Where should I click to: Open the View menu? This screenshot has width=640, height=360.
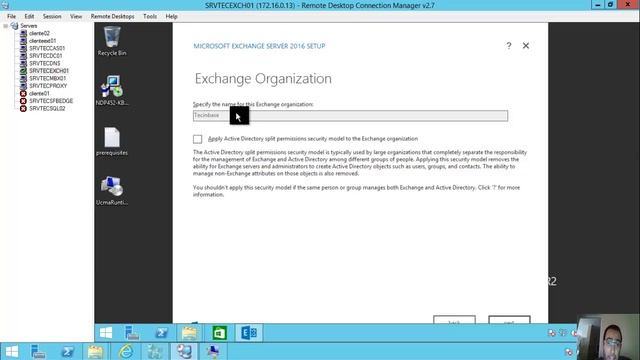click(x=76, y=16)
